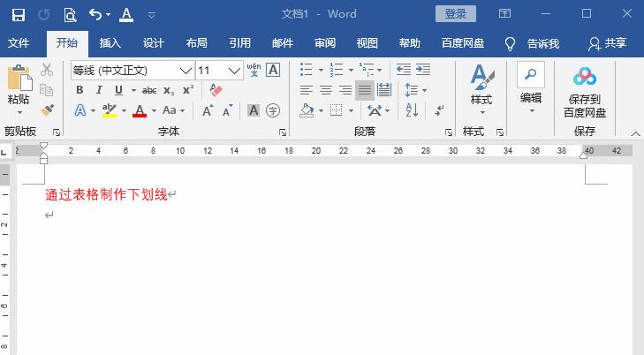Viewport: 644px width, 355px height.
Task: Align text right
Action: (345, 90)
